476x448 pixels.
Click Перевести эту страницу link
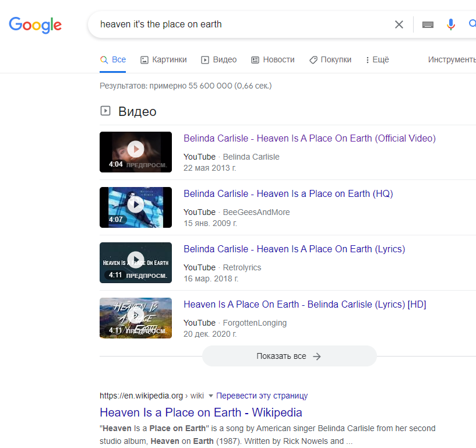point(262,396)
